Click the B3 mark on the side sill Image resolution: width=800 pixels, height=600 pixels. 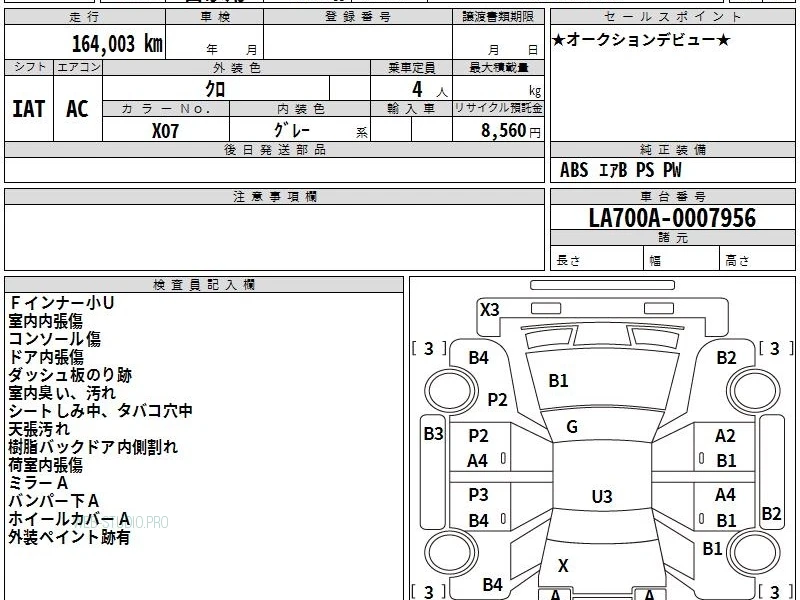coord(434,434)
